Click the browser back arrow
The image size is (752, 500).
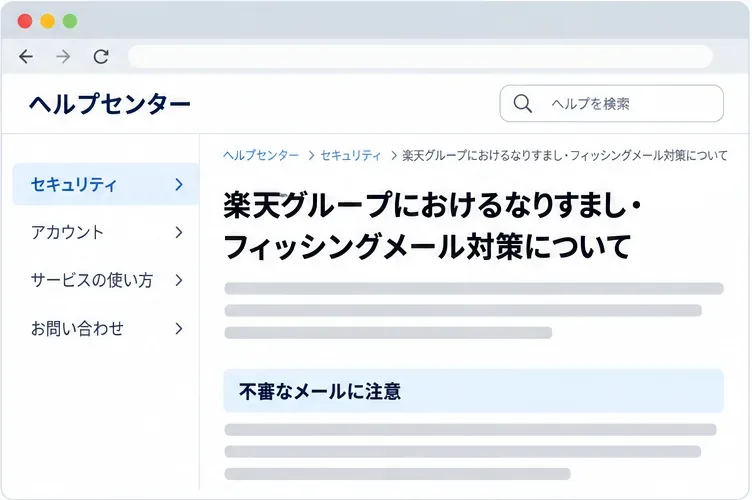pyautogui.click(x=26, y=57)
